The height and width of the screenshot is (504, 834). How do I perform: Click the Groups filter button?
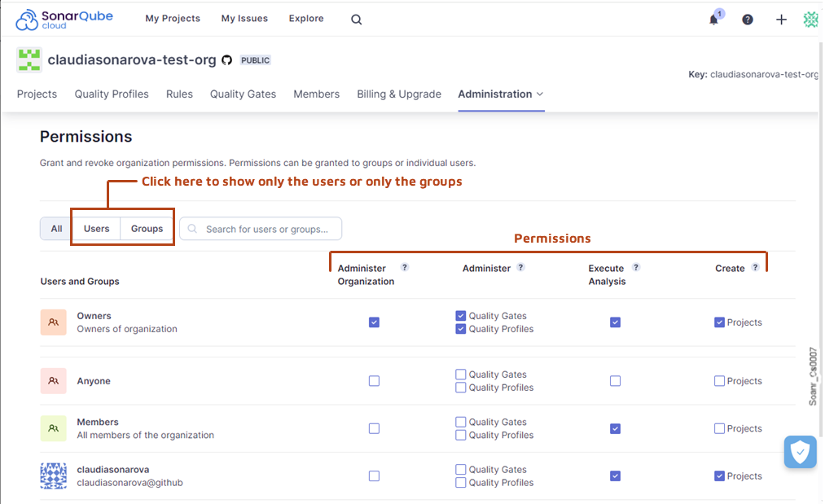click(x=147, y=228)
